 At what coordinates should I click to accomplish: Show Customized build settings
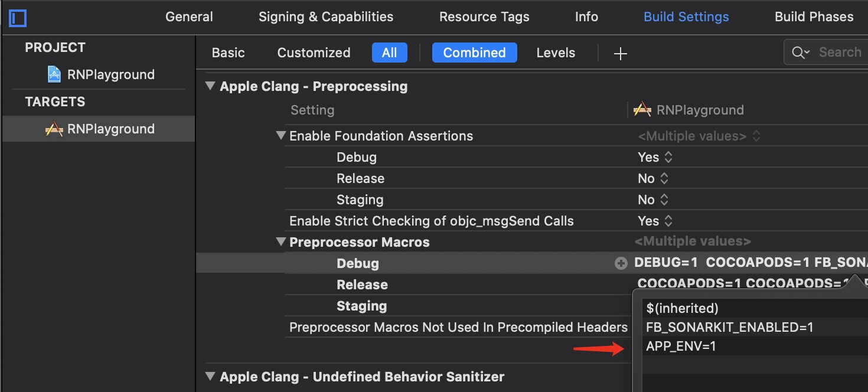tap(314, 53)
